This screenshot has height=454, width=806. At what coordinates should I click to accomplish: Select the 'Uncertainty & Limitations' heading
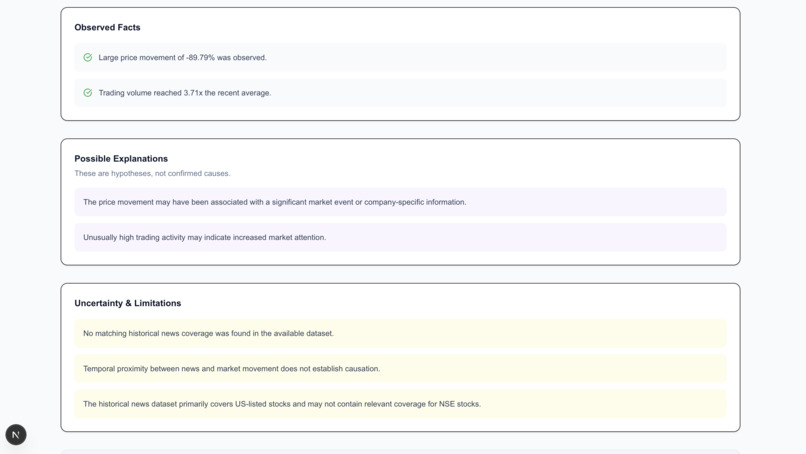127,303
